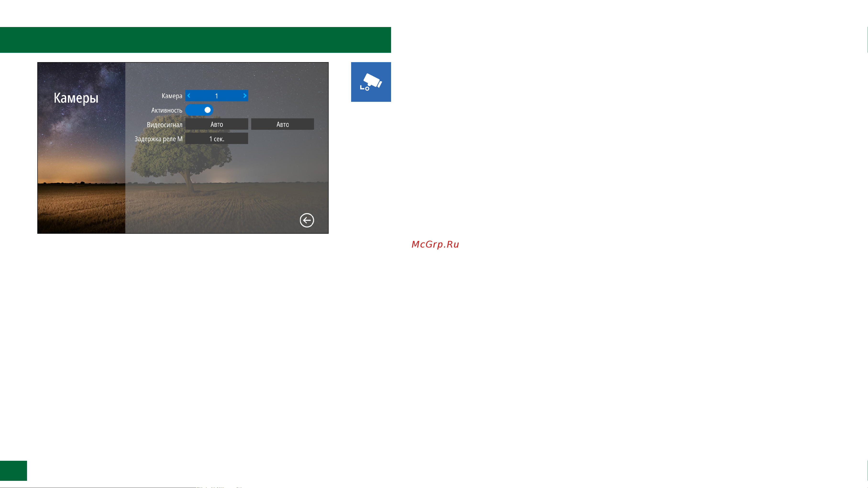The image size is (868, 488).
Task: Open the Задержка реле М value field
Action: [217, 139]
